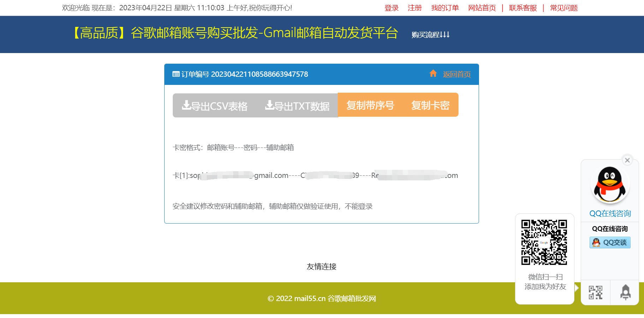Screen dimensions: 644x318
Task: Close the QQ consultation floating panel
Action: (627, 160)
